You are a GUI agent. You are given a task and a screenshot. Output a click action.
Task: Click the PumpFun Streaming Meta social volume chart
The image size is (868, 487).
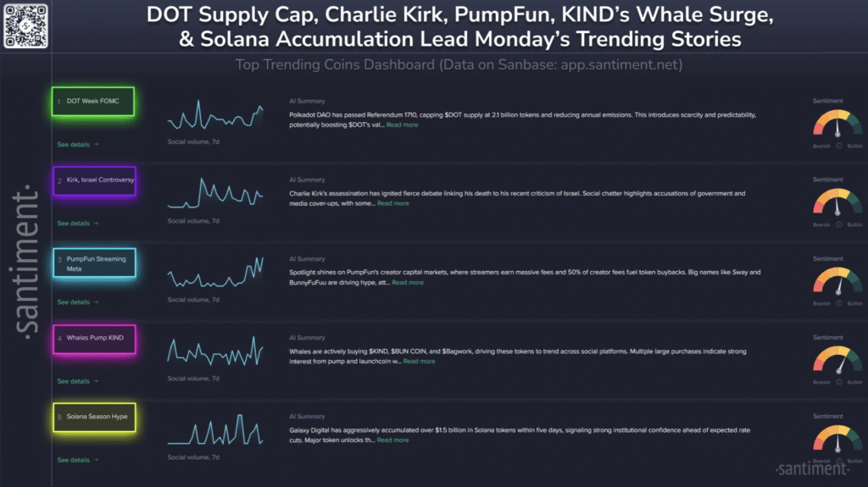215,273
